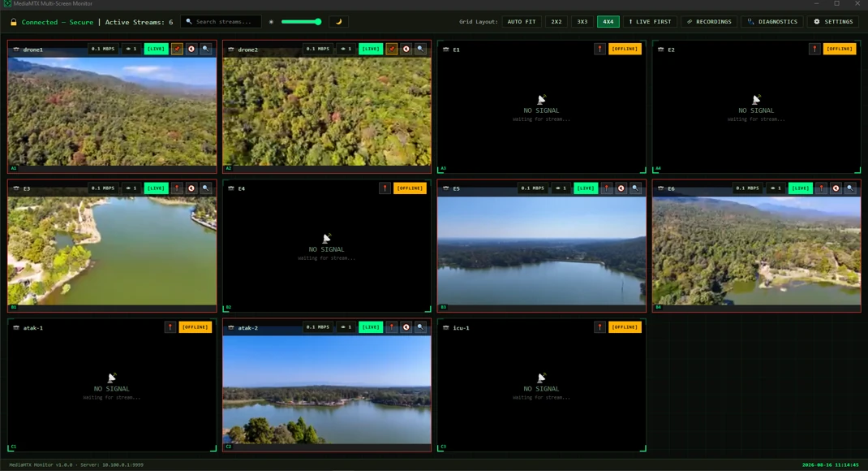Click the Active Streams: 6 counter
Screen dimensions: 868x471
[139, 22]
